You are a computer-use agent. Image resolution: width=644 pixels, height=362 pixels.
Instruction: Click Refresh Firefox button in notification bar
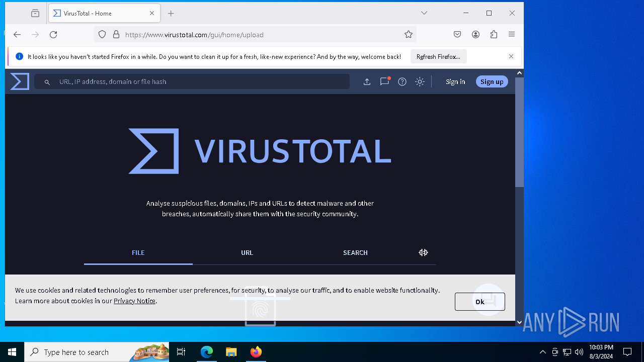click(438, 57)
